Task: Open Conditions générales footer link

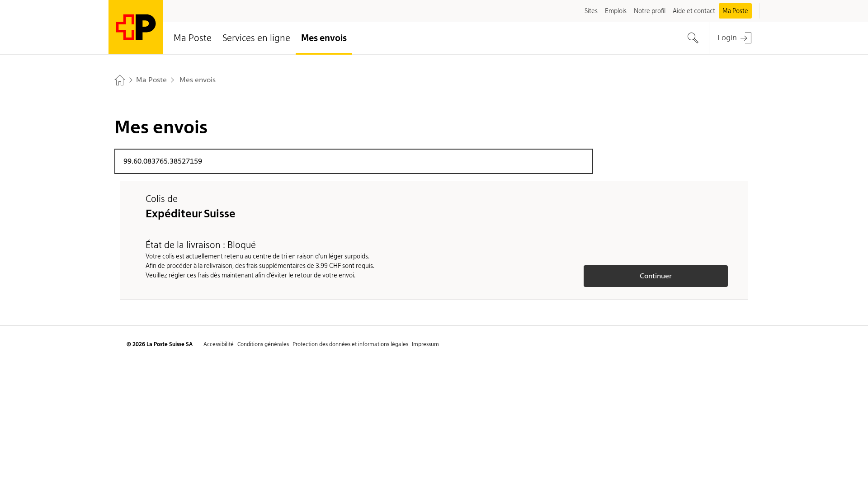Action: point(263,344)
